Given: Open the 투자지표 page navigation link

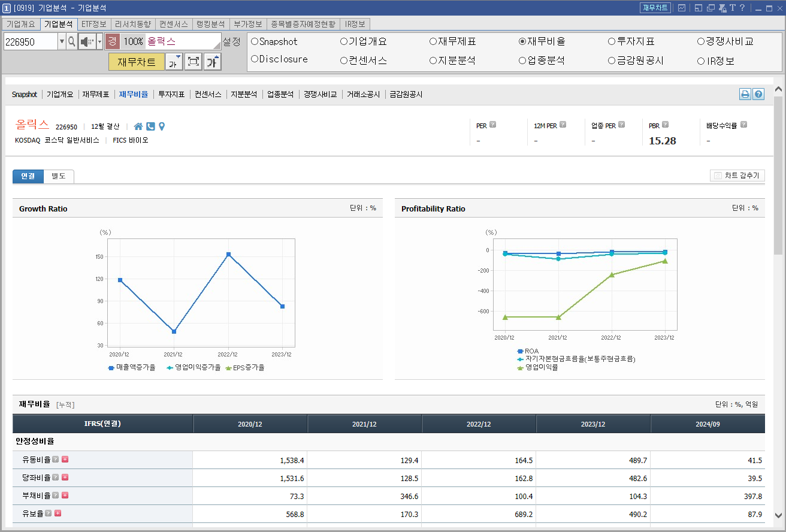Looking at the screenshot, I should tap(171, 95).
